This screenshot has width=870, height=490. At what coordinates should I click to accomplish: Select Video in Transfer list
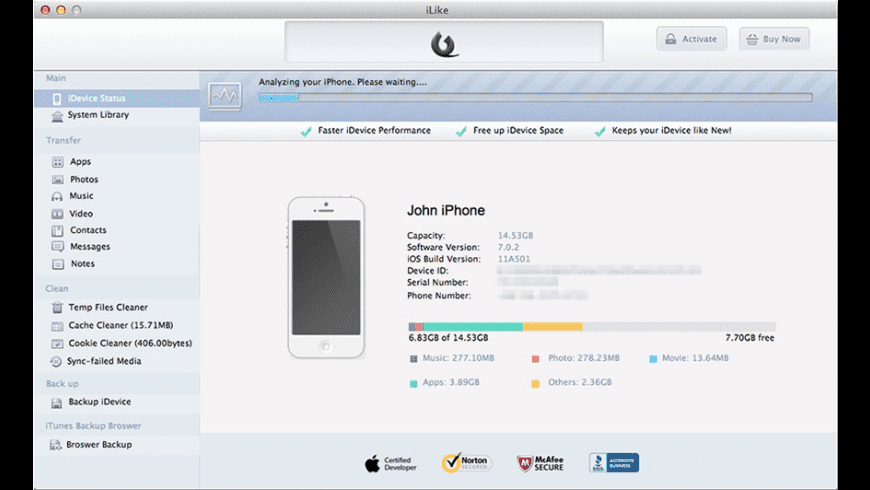[81, 214]
